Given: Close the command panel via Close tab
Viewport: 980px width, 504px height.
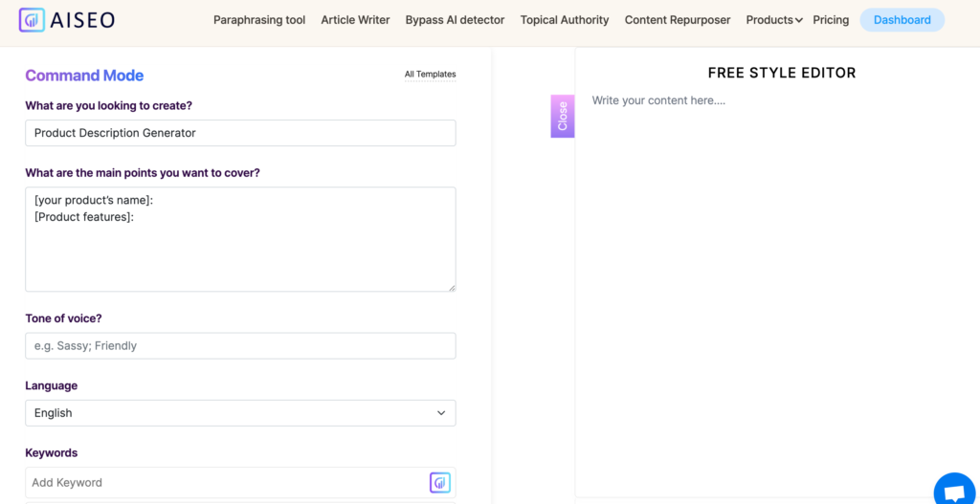Looking at the screenshot, I should point(563,116).
